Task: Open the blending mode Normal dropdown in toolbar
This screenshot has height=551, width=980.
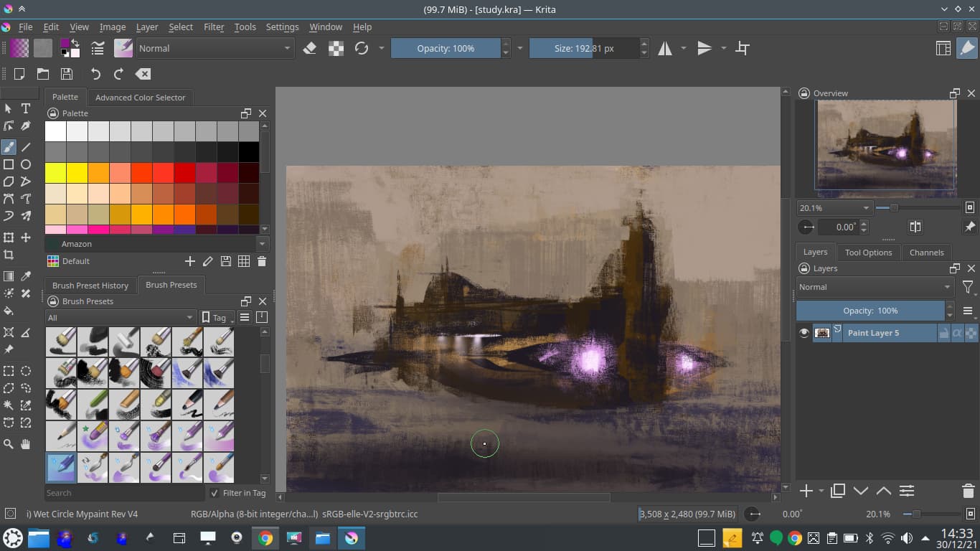Action: point(214,48)
